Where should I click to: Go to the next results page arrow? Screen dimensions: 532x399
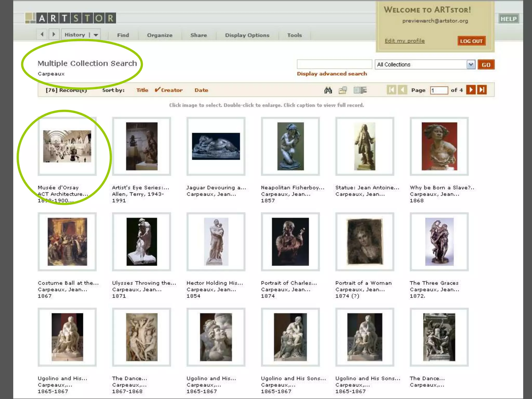pos(471,90)
